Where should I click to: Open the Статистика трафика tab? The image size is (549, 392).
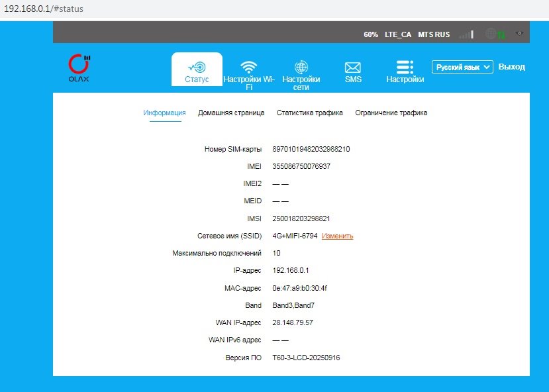pos(309,113)
